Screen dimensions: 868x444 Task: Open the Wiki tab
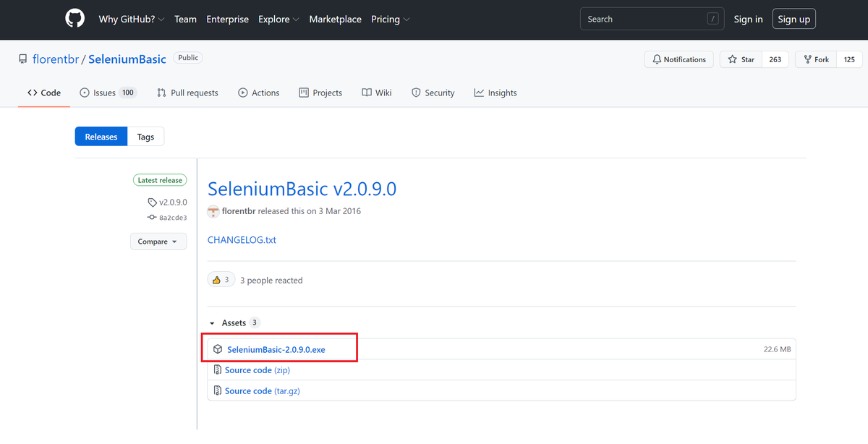click(377, 93)
